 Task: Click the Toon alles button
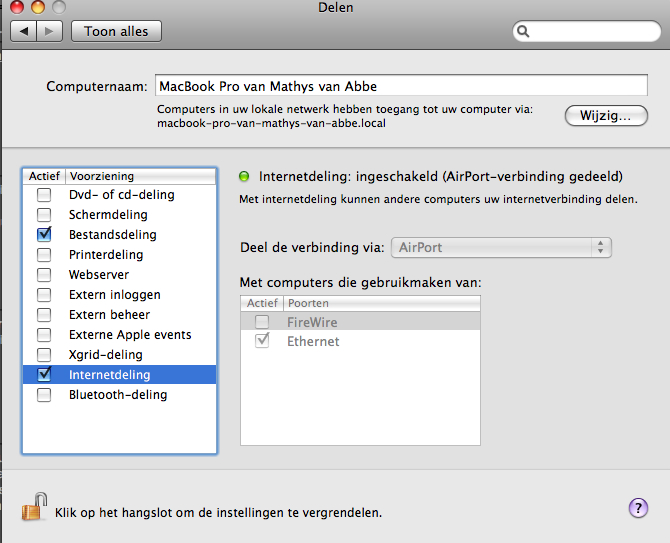coord(116,32)
